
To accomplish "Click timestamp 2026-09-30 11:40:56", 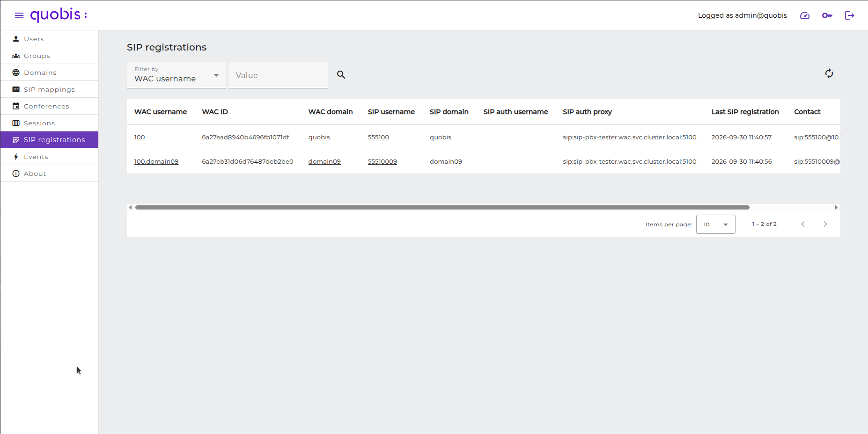I will pyautogui.click(x=741, y=161).
